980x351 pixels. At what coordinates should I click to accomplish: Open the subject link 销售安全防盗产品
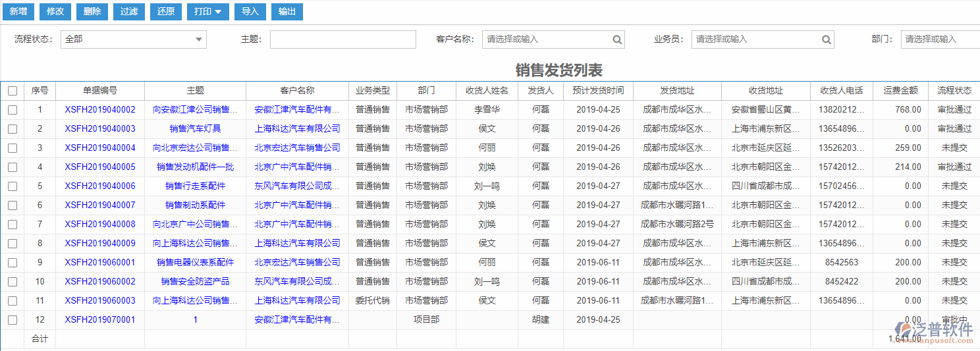click(196, 282)
